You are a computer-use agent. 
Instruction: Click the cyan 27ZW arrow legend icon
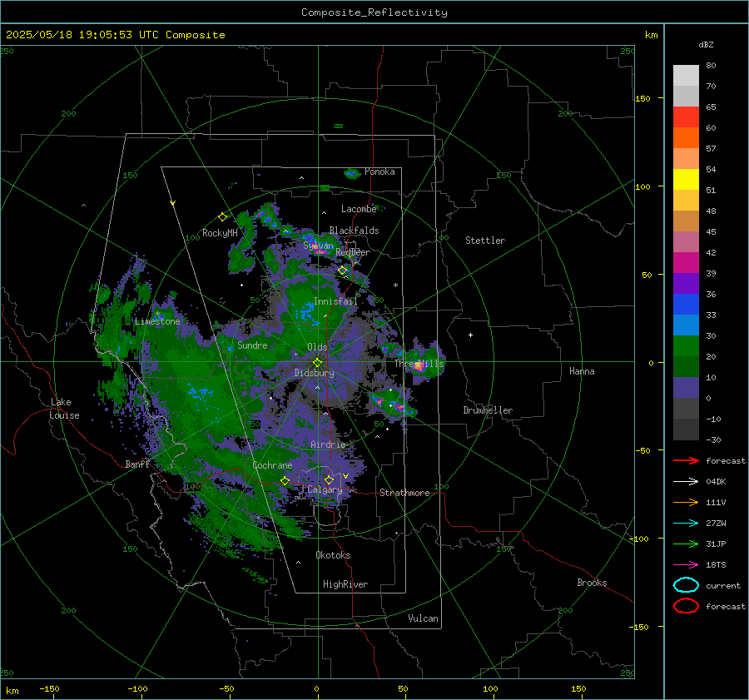click(686, 524)
